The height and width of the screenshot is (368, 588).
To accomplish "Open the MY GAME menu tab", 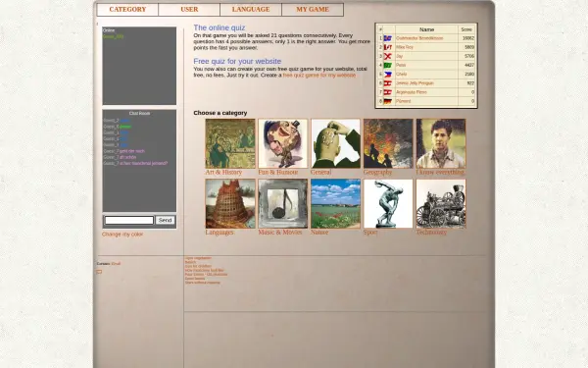I will (x=313, y=10).
